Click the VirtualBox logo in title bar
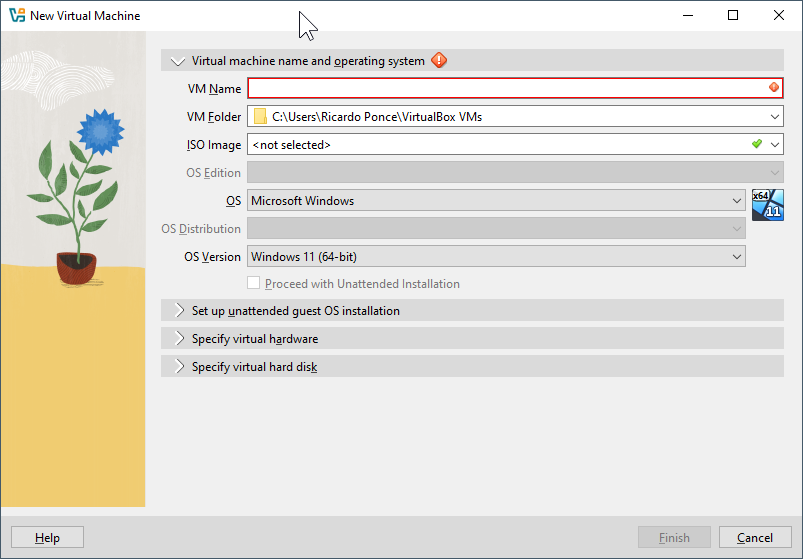803x559 pixels. (x=16, y=15)
